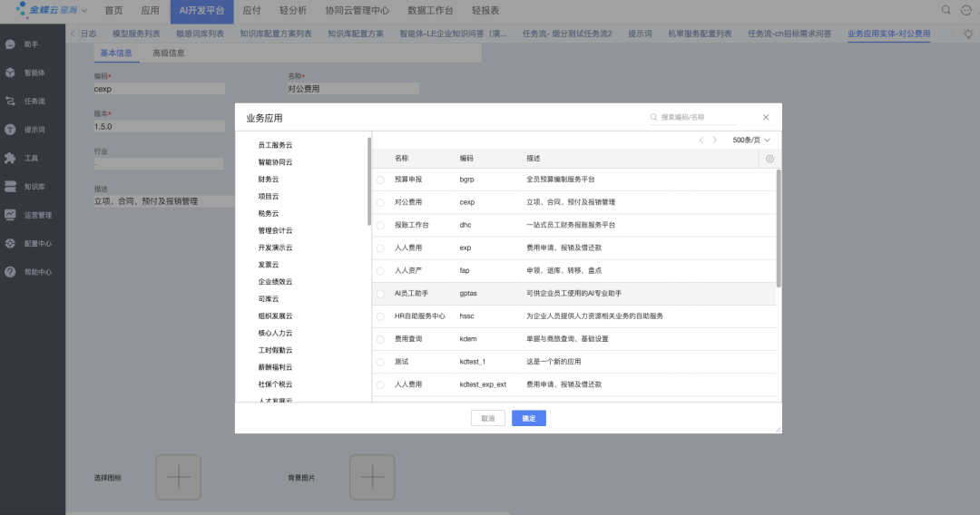Screen dimensions: 980x515
Task: Click the dialog table vertical scrollbar
Action: tap(779, 228)
